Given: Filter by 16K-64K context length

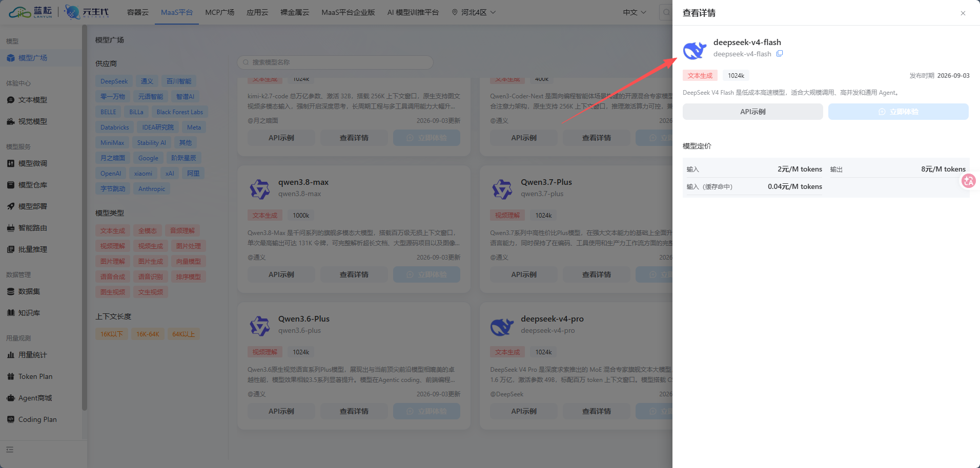Looking at the screenshot, I should coord(148,334).
